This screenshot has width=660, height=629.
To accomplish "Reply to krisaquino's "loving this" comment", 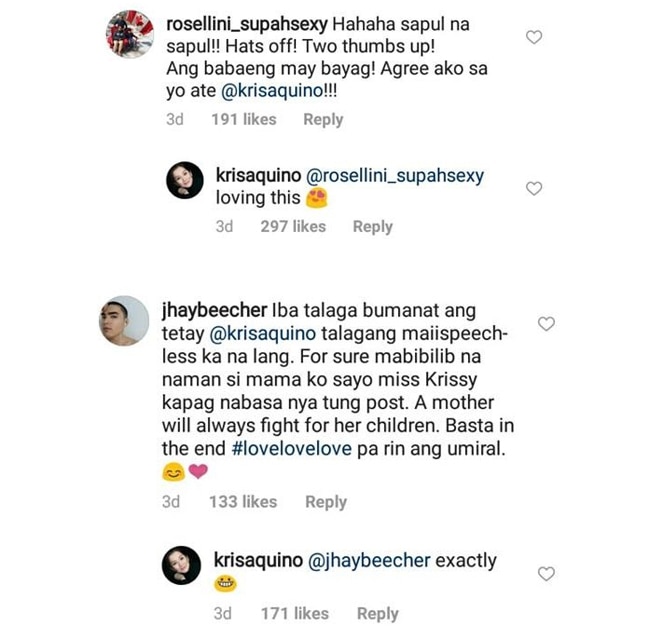I will point(373,227).
